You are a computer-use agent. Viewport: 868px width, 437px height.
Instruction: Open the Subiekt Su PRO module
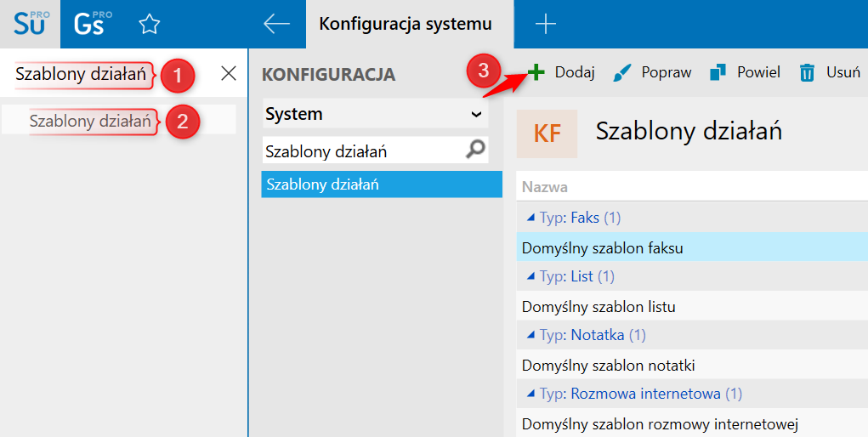31,24
